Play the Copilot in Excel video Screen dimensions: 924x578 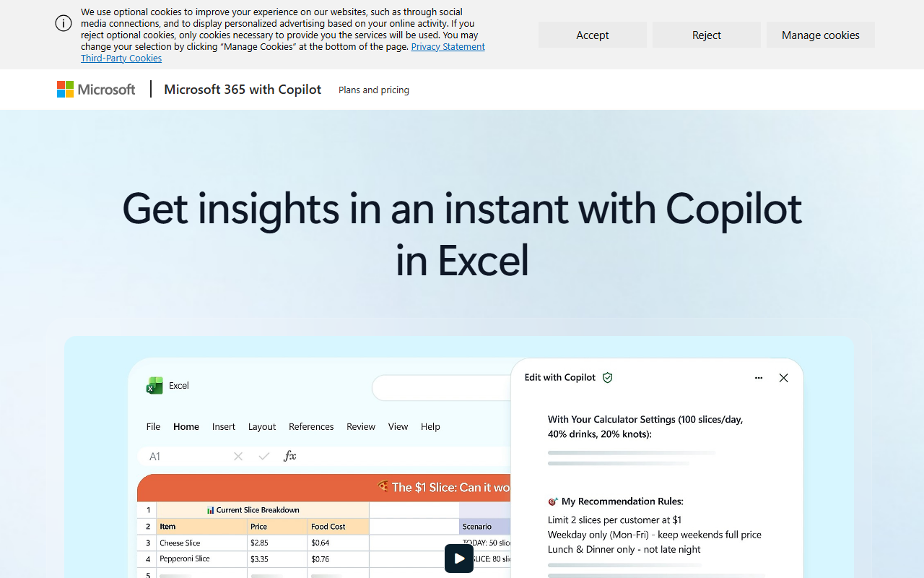pyautogui.click(x=459, y=558)
